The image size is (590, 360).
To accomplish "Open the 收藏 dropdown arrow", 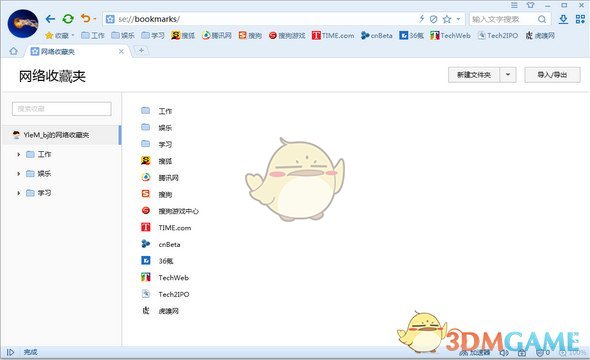I will pyautogui.click(x=73, y=36).
